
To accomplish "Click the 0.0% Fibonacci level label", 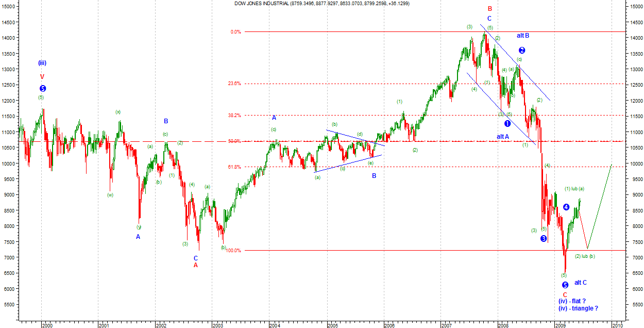I will pyautogui.click(x=236, y=32).
